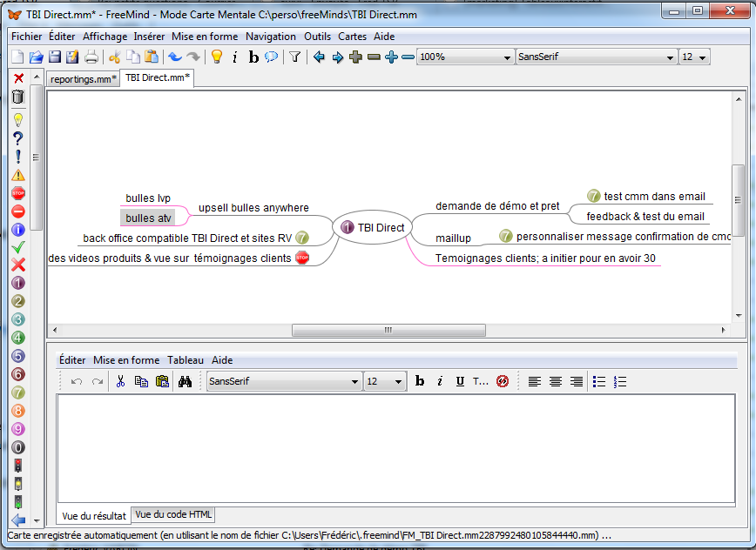This screenshot has width=756, height=550.
Task: Click the filter funnel icon
Action: (295, 57)
